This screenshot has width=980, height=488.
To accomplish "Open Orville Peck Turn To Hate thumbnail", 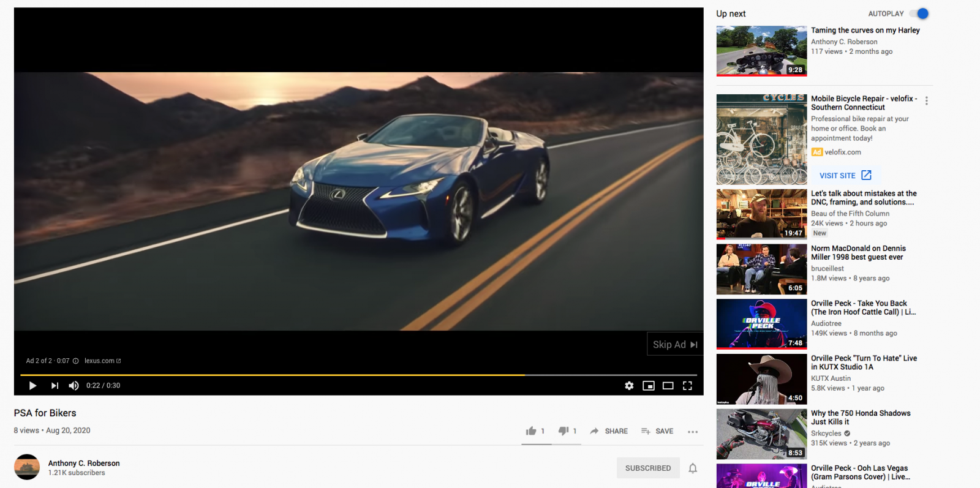I will 761,379.
